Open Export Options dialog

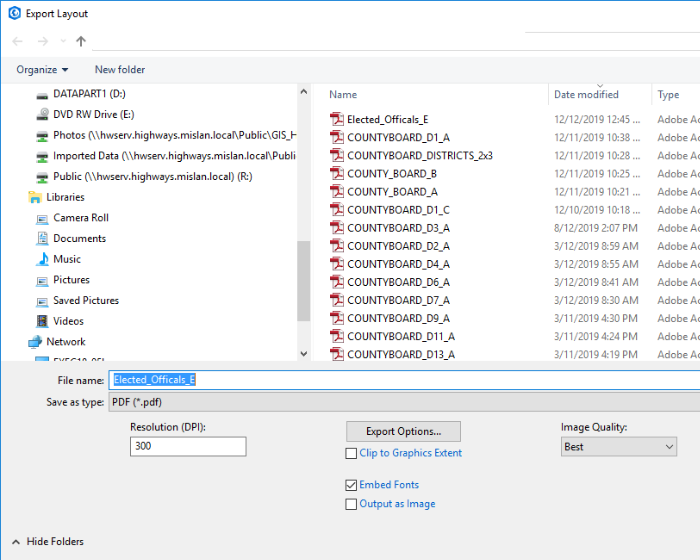point(404,431)
